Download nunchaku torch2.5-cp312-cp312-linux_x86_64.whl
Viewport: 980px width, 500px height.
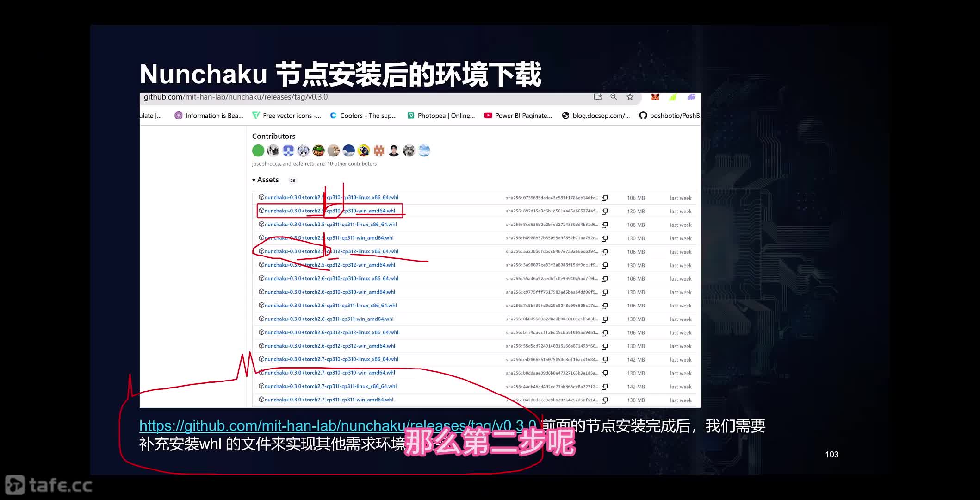[x=331, y=251]
